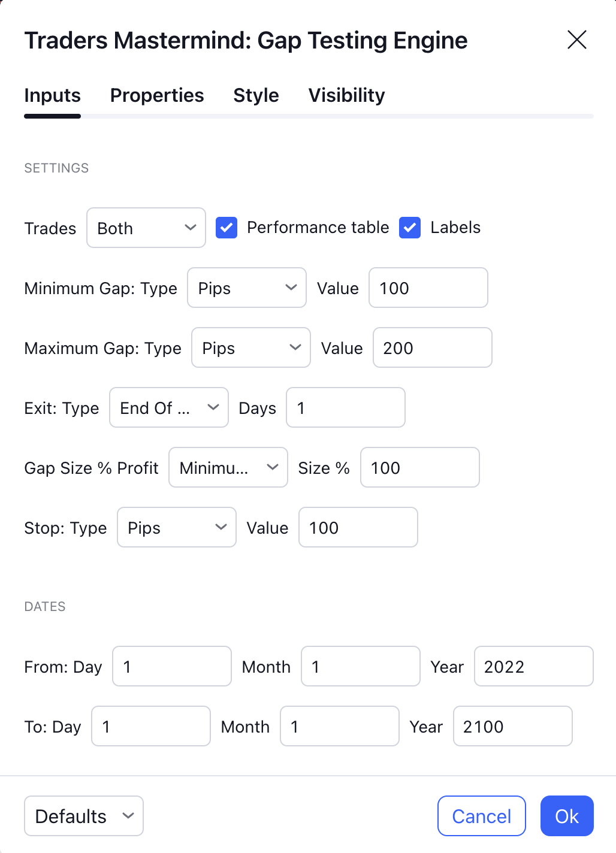This screenshot has height=853, width=616.
Task: Expand the Gap Size % Profit dropdown
Action: tap(228, 467)
